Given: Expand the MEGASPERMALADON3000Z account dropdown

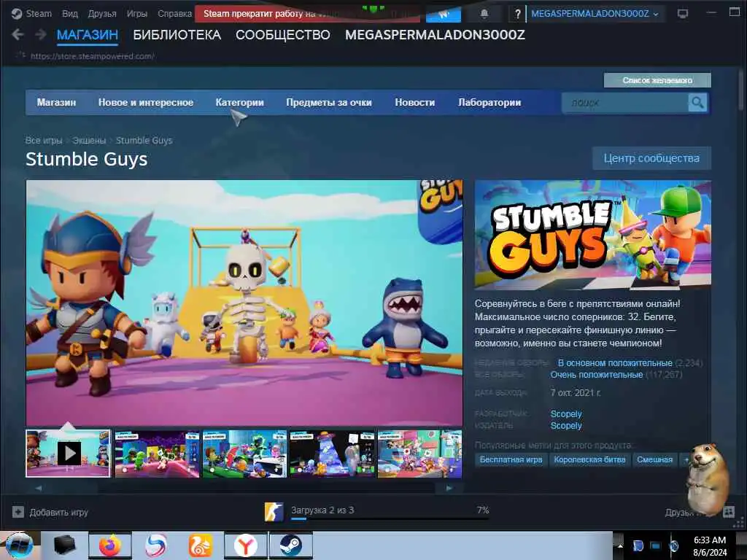Looking at the screenshot, I should (x=595, y=14).
